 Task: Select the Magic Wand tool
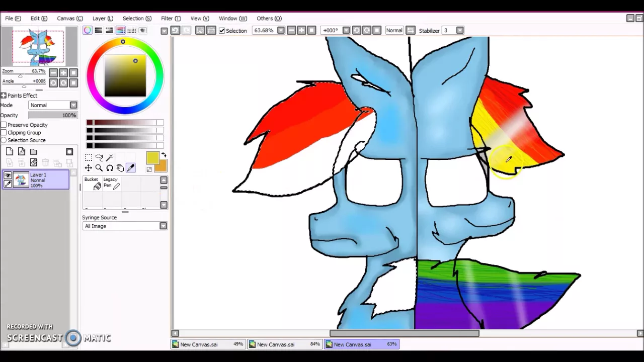110,157
